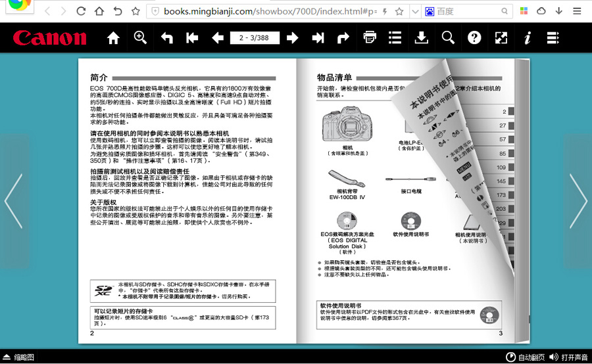Turn on sound (打开声音)
592x364 pixels.
tap(568, 357)
